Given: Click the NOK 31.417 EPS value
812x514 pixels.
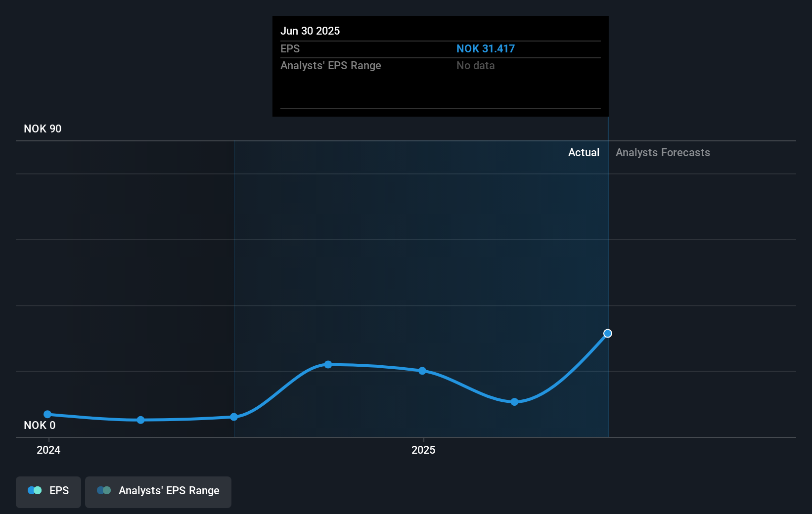Looking at the screenshot, I should (x=485, y=49).
